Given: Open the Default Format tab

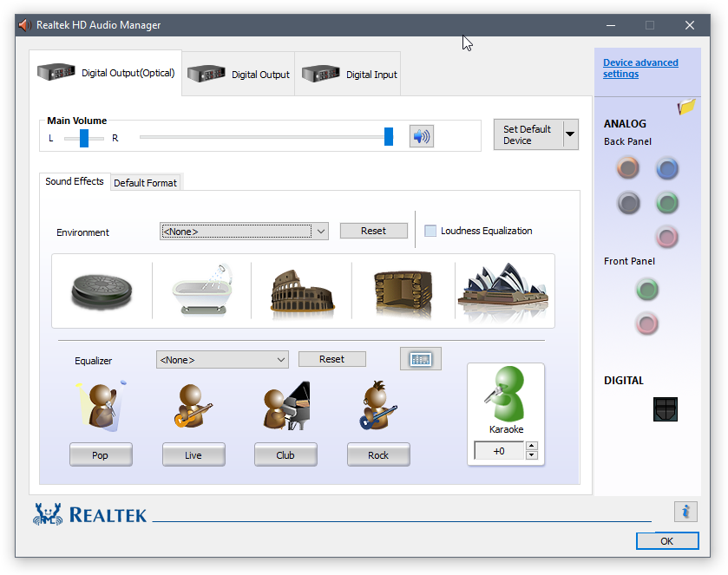Looking at the screenshot, I should [145, 183].
